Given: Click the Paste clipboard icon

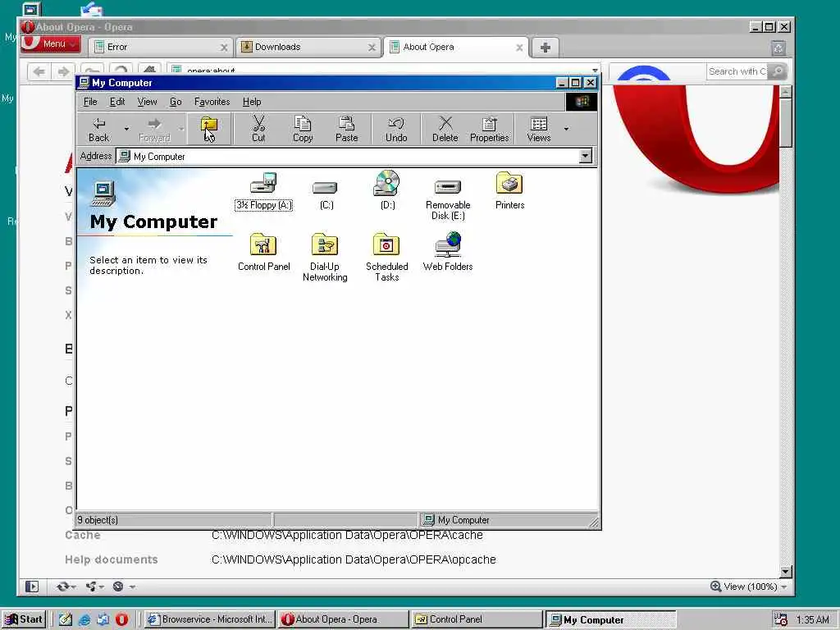Looking at the screenshot, I should 347,129.
